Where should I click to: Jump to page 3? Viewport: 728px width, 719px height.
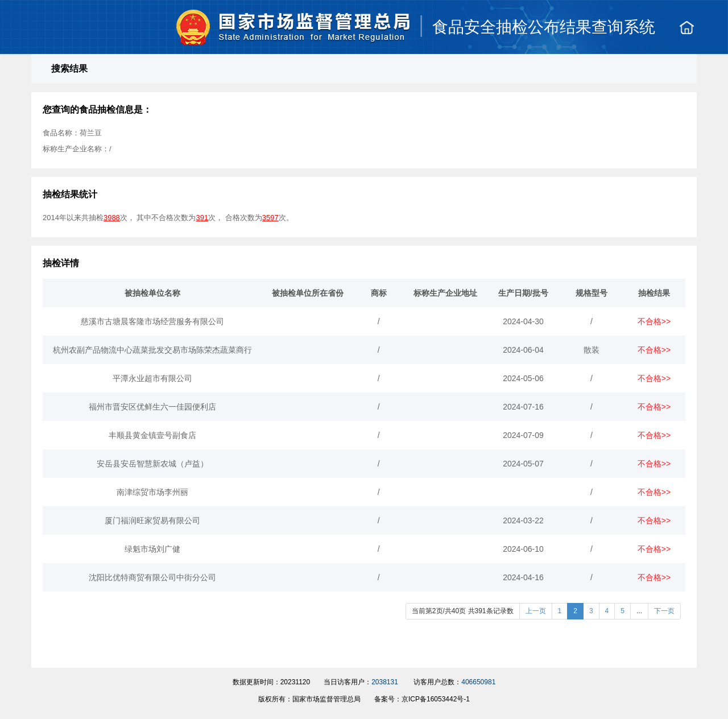pos(591,611)
